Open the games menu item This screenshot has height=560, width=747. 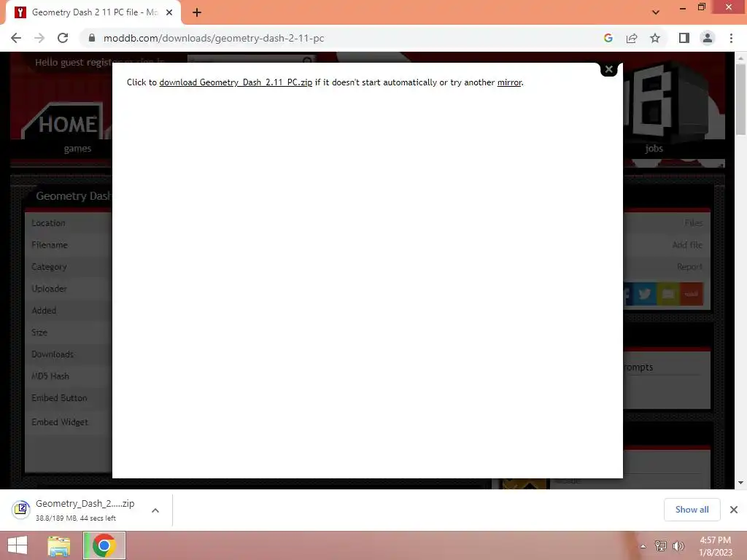(x=77, y=149)
